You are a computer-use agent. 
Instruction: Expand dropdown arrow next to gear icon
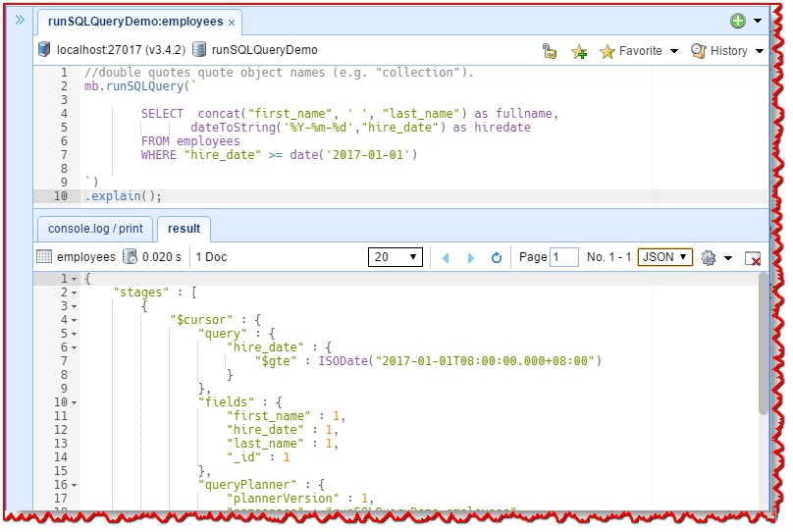[728, 258]
